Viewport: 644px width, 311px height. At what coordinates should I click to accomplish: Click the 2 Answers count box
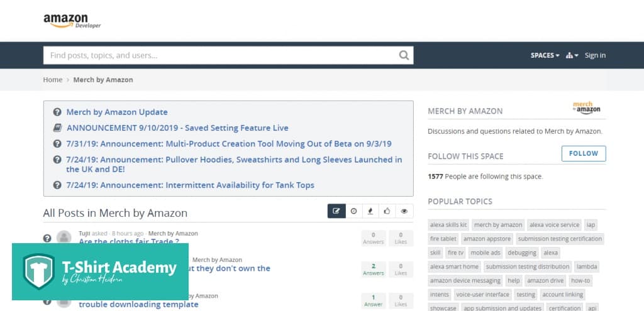click(374, 269)
